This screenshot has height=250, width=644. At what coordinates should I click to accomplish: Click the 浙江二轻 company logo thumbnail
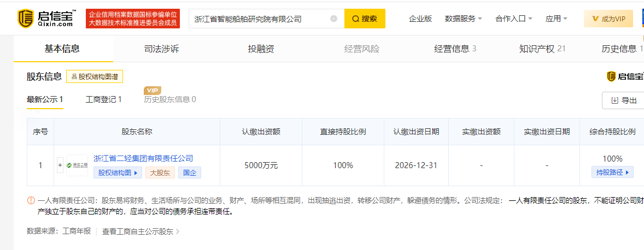click(x=77, y=165)
